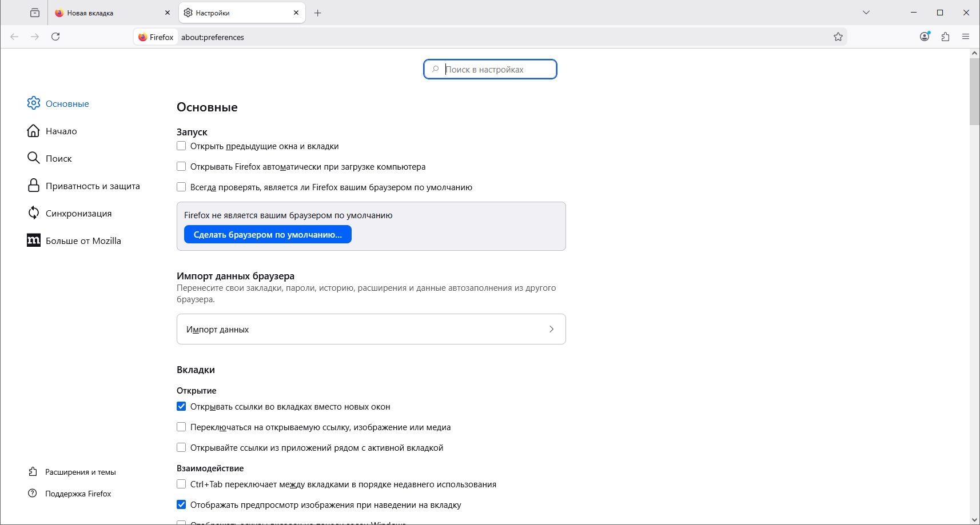Switch to the Новая вкладка tab
The width and height of the screenshot is (980, 525).
[x=109, y=13]
